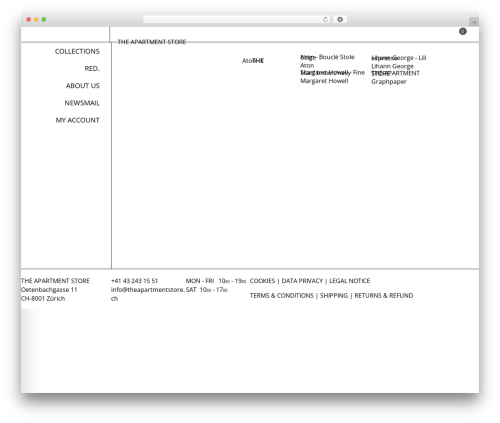Open the DATA PRIVACY footer link
This screenshot has width=500, height=423.
pyautogui.click(x=302, y=281)
